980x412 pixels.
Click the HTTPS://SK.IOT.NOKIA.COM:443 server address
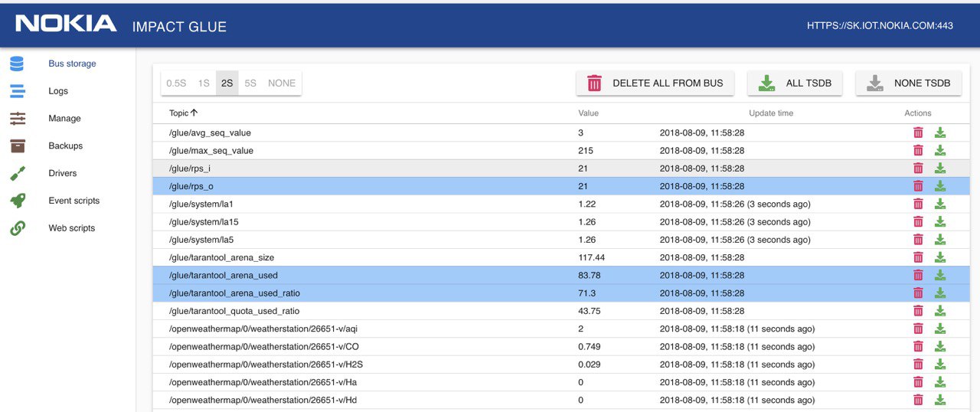[x=880, y=25]
